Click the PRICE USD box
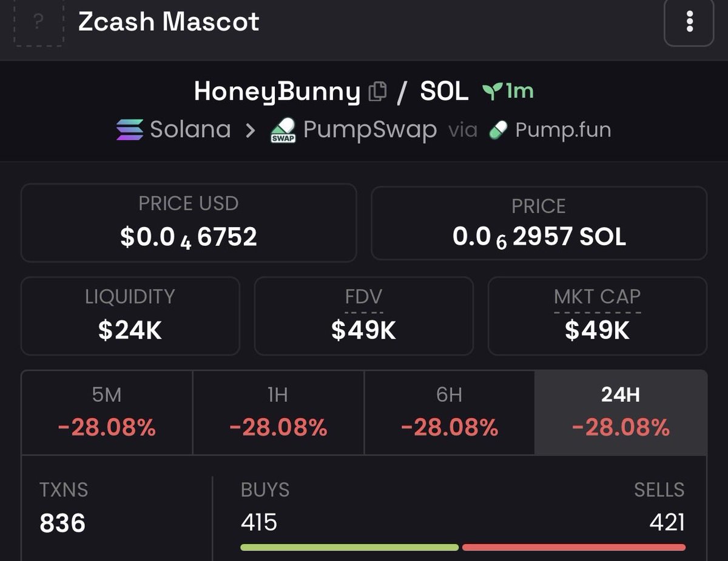 point(189,223)
